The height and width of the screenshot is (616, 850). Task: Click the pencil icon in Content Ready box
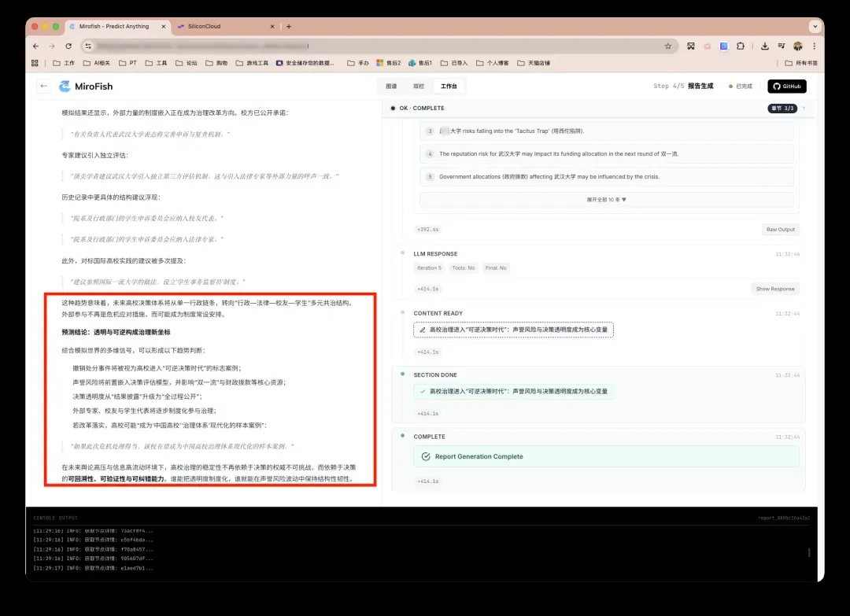pos(423,330)
